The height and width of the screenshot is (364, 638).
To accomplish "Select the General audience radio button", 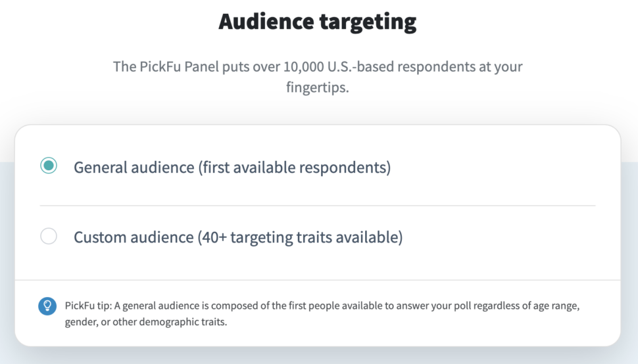I will tap(49, 166).
